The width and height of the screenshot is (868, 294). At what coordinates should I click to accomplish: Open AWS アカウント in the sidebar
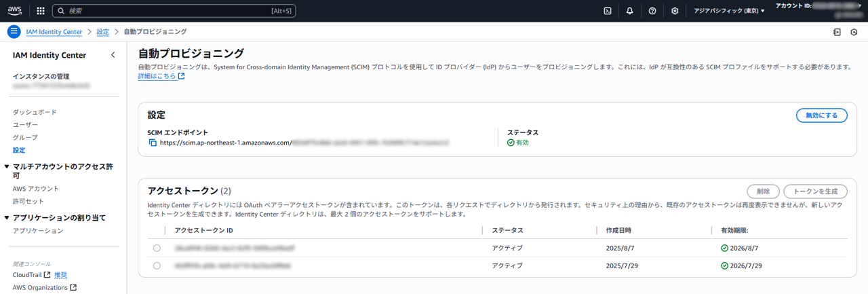pos(36,189)
